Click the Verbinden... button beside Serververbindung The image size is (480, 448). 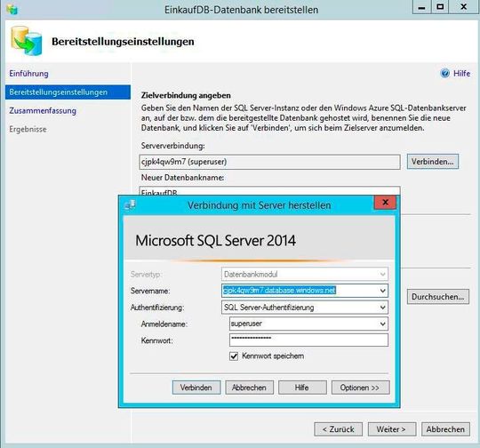coord(433,162)
